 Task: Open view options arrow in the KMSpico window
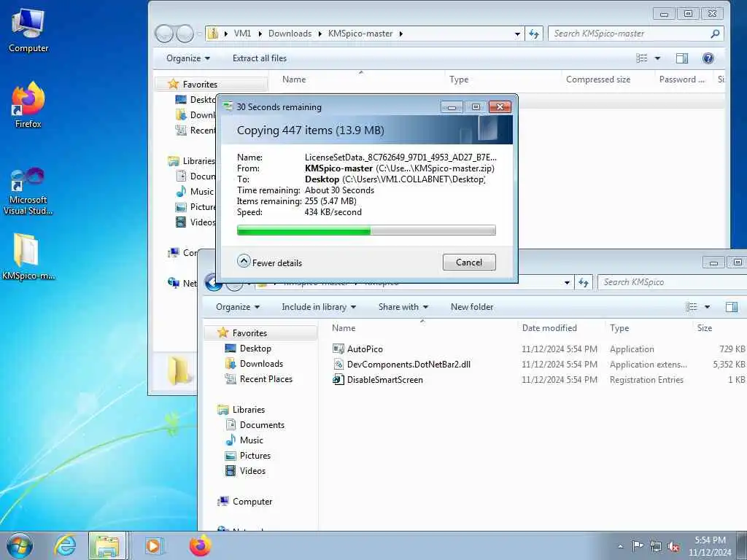(707, 307)
